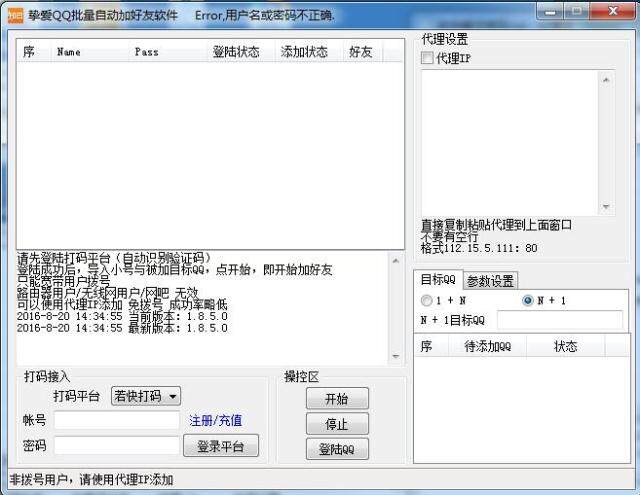
Task: Click proxy box scroll down arrow
Action: pos(606,206)
